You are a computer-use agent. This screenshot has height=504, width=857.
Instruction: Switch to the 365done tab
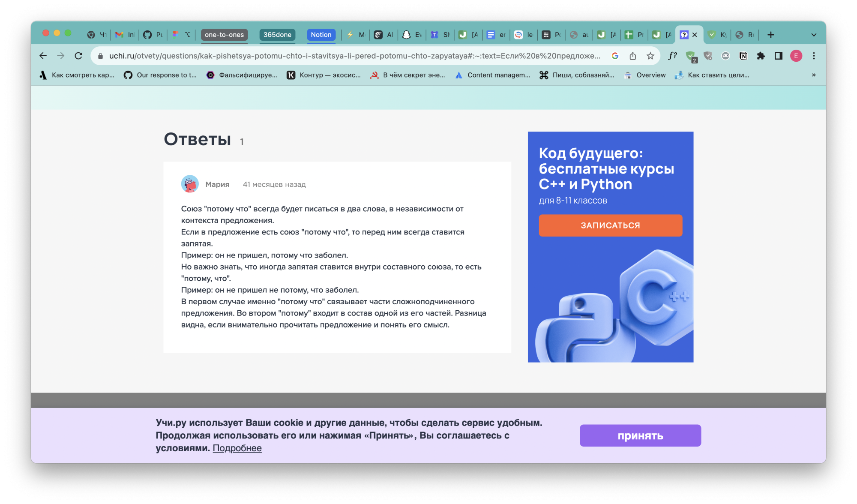(x=277, y=35)
